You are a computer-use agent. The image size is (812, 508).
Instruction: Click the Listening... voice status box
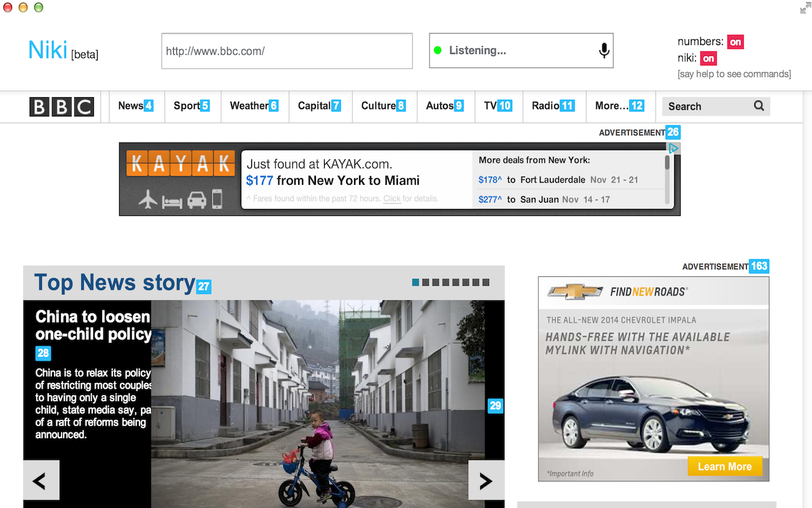[x=521, y=50]
